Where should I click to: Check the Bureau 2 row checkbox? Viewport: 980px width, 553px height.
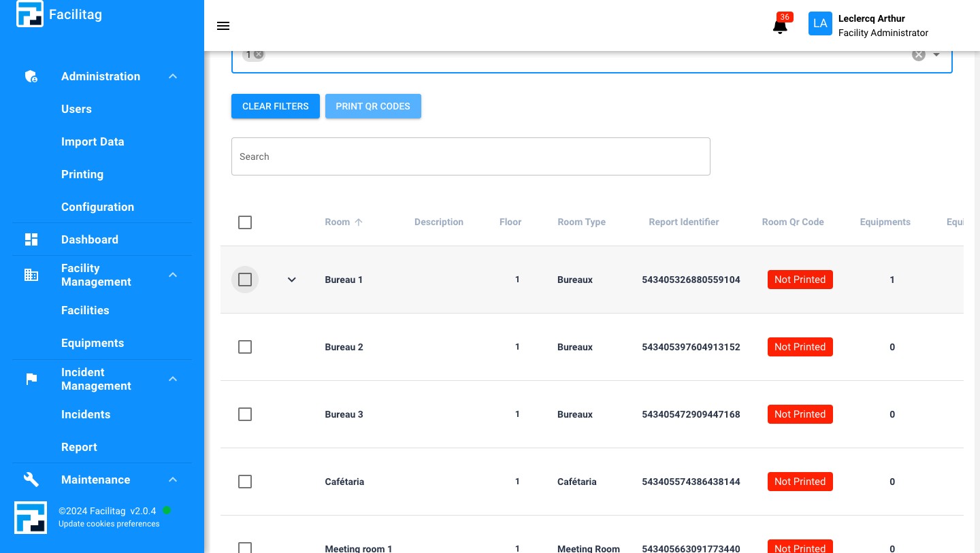click(245, 347)
